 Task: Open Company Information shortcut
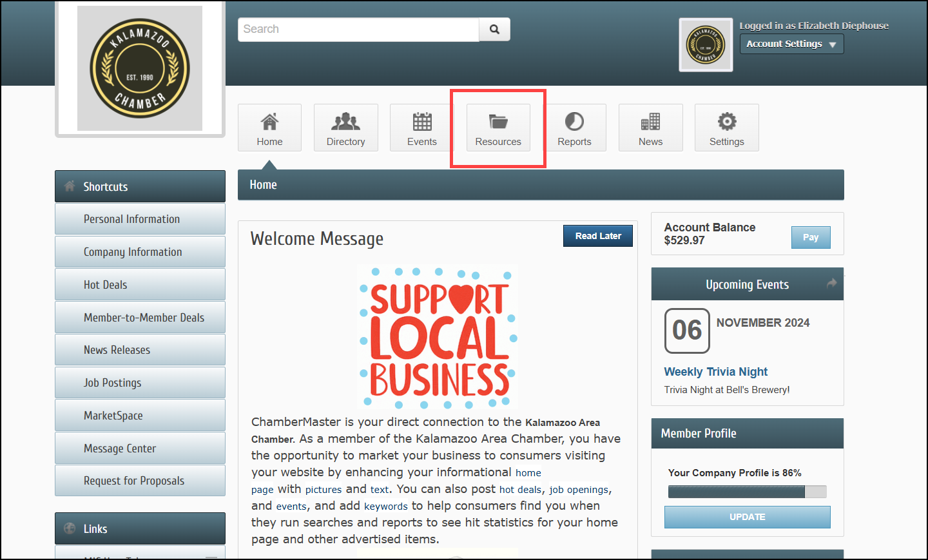click(x=140, y=252)
